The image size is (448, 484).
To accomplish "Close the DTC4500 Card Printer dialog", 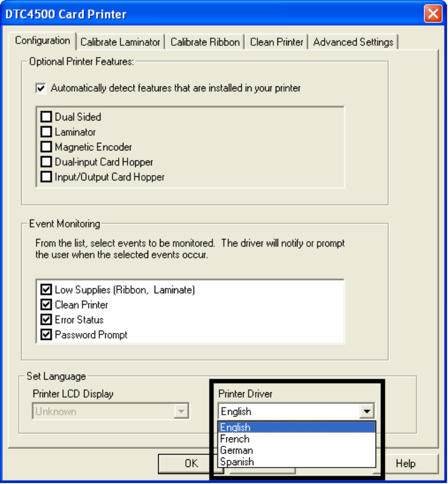I will (x=433, y=14).
